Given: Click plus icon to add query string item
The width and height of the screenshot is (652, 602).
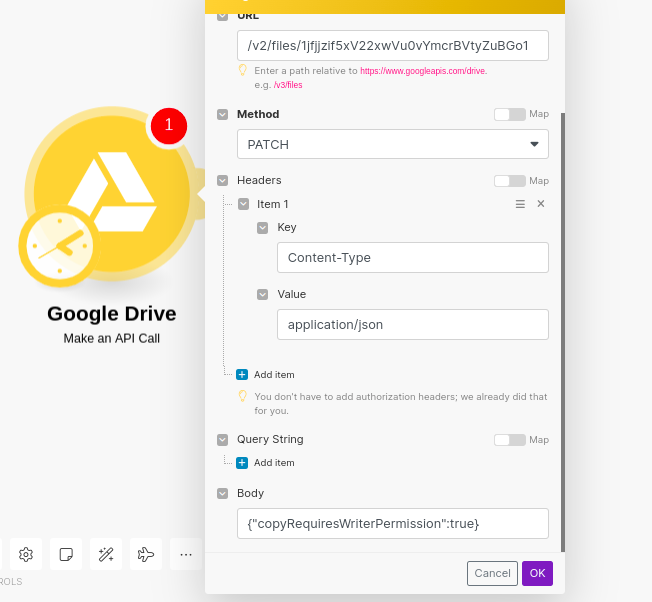Looking at the screenshot, I should click(242, 463).
